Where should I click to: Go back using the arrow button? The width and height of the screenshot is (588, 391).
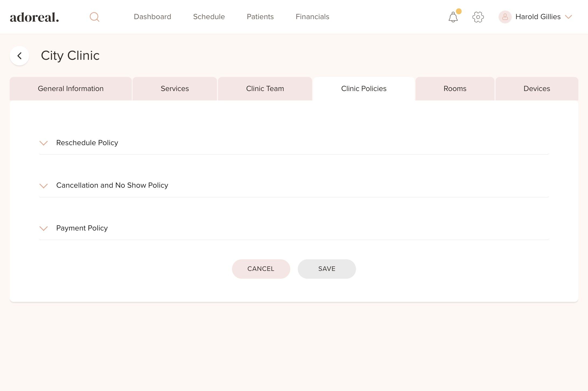19,56
